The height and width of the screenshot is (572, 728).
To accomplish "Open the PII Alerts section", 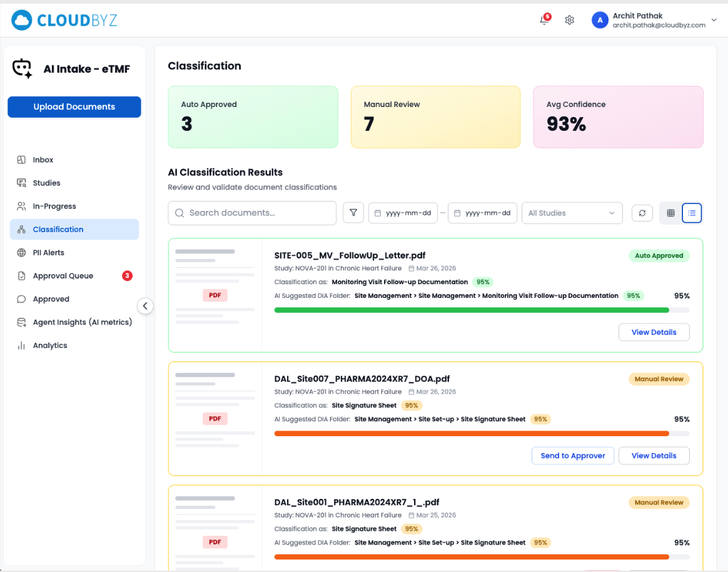I will (x=48, y=253).
